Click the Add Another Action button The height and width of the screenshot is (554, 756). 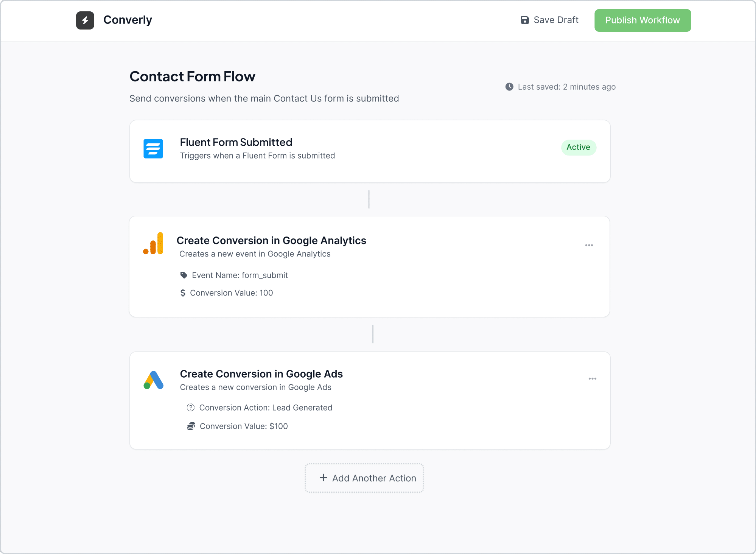pos(364,478)
